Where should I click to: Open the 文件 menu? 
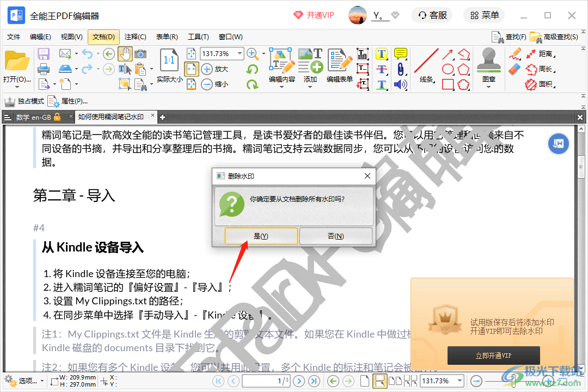coord(14,37)
